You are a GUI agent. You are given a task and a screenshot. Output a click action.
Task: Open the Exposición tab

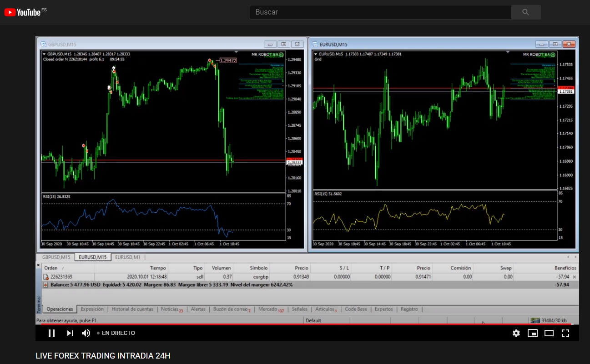[x=92, y=309]
